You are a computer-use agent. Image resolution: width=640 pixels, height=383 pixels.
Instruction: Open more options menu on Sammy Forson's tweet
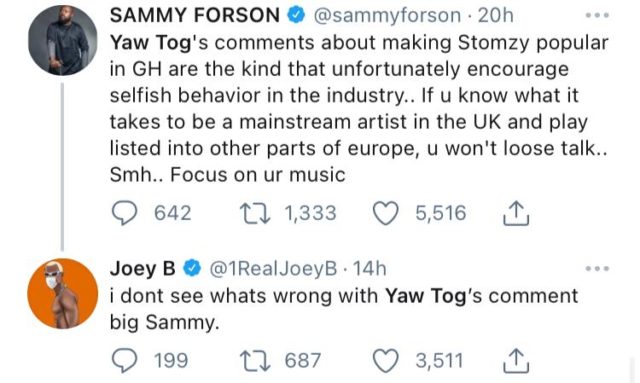[597, 16]
